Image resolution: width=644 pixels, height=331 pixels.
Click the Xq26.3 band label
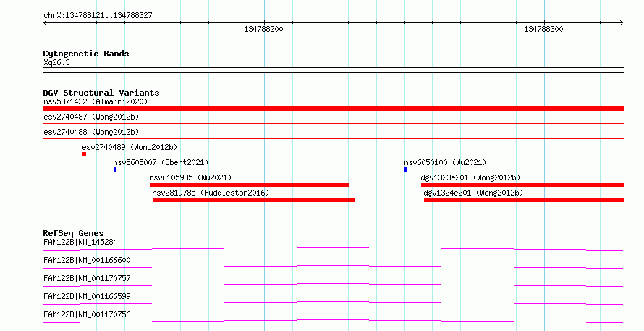(x=56, y=62)
